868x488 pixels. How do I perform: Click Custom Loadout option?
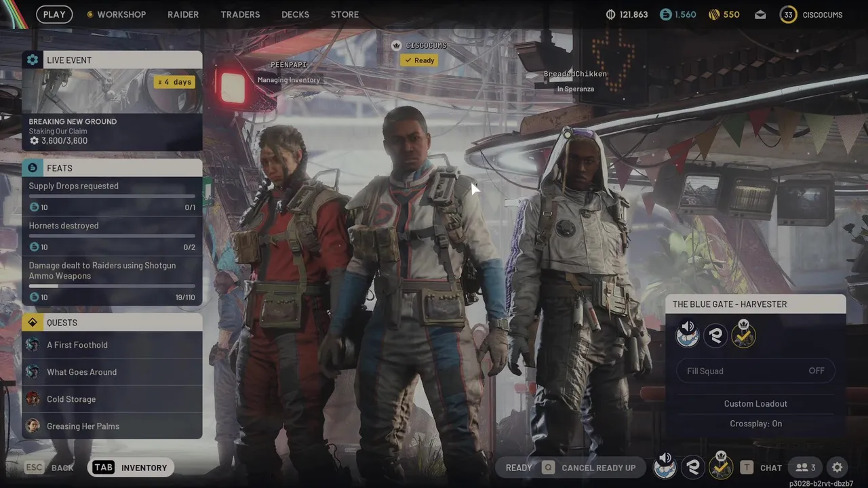[755, 403]
